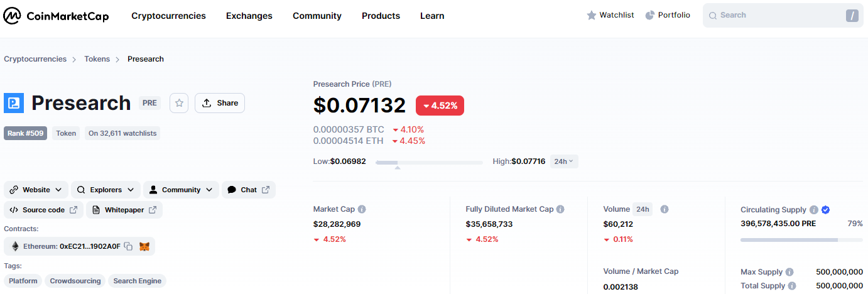Add token to MetaMask via fox icon
The width and height of the screenshot is (868, 294).
point(144,246)
